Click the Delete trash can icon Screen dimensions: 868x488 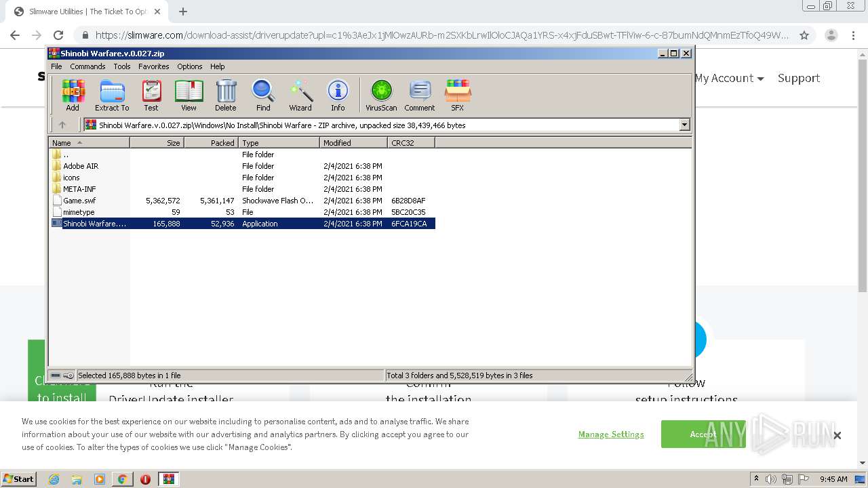tap(226, 95)
